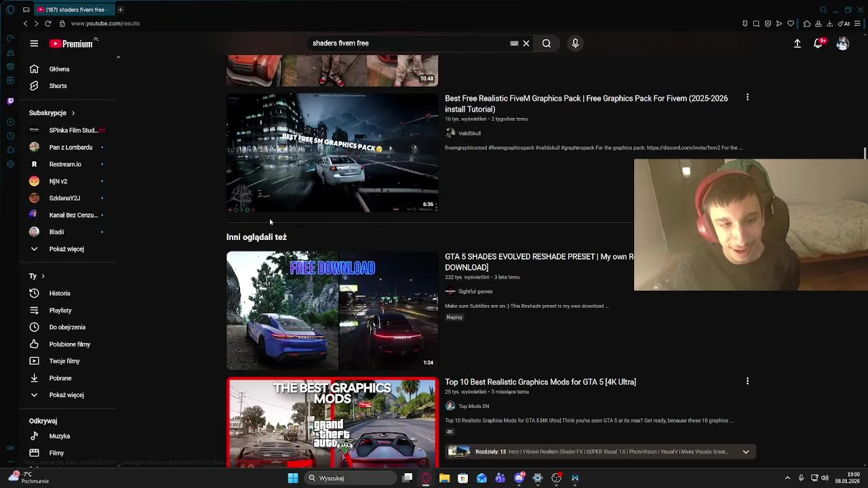This screenshot has height=488, width=868.
Task: Open the volume icon in system tray
Action: (825, 478)
